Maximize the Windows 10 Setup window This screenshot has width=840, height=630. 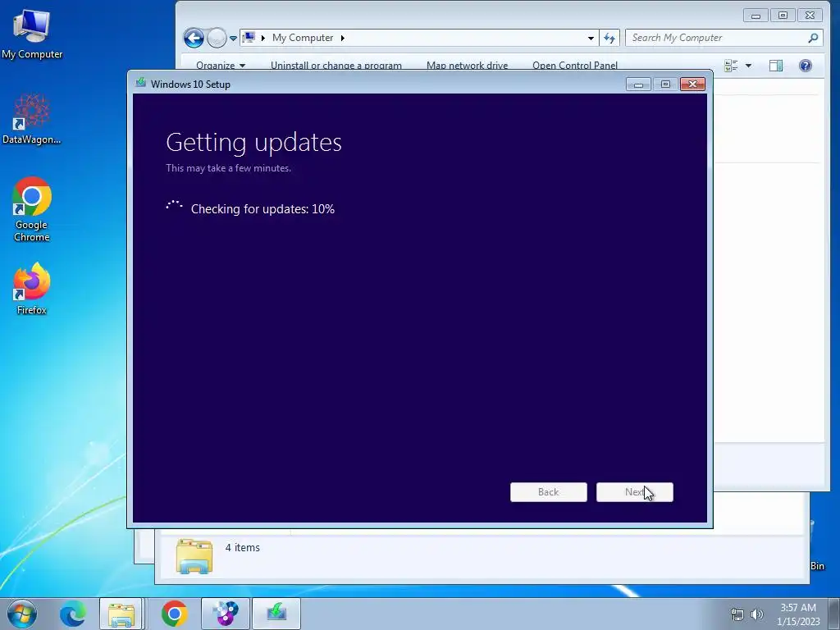[665, 84]
